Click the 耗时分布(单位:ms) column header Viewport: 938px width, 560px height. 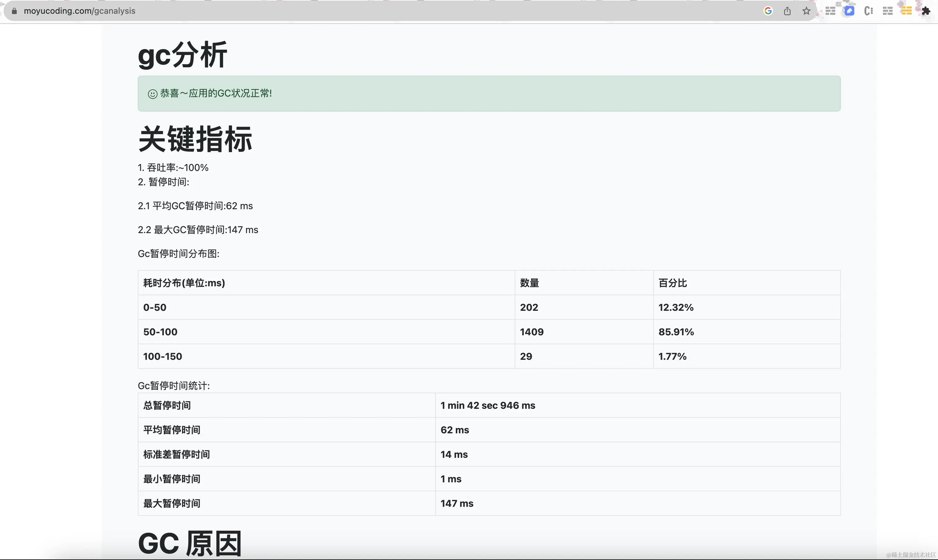184,283
